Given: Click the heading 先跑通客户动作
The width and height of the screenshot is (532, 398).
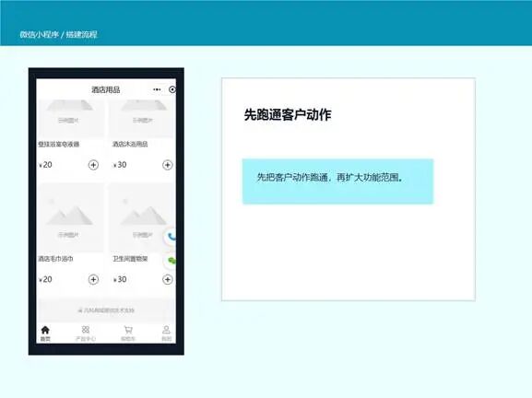Looking at the screenshot, I should (x=288, y=115).
